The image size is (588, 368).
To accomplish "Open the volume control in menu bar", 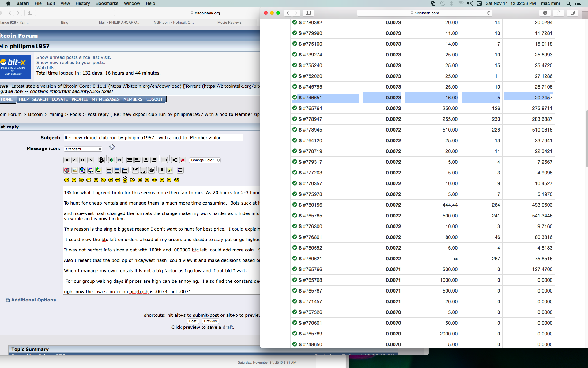I will coord(470,3).
